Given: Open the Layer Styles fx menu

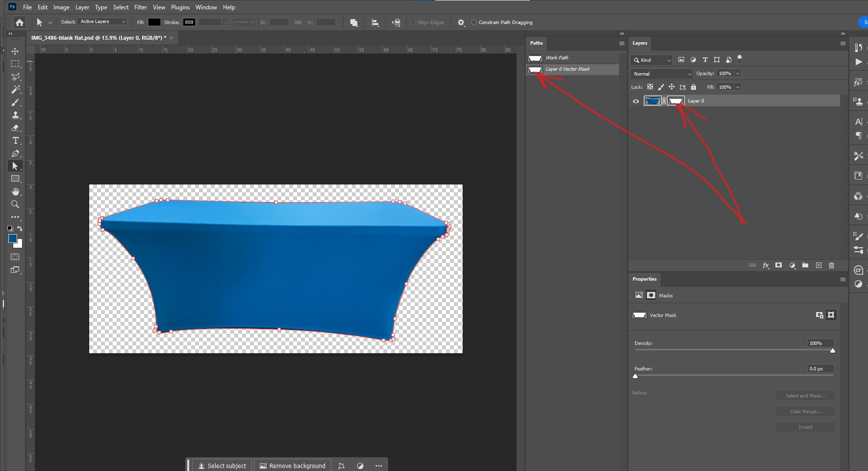Looking at the screenshot, I should tap(765, 265).
